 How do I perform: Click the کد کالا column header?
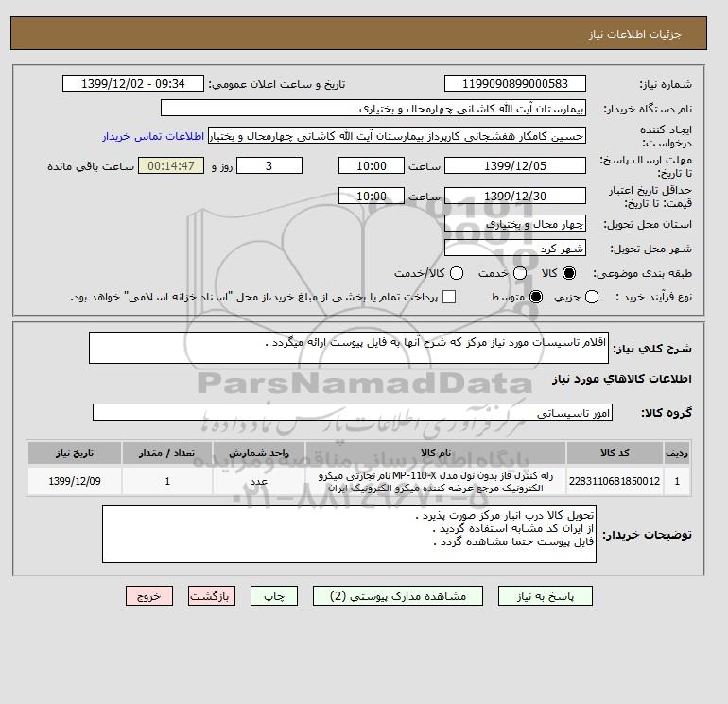[x=615, y=453]
